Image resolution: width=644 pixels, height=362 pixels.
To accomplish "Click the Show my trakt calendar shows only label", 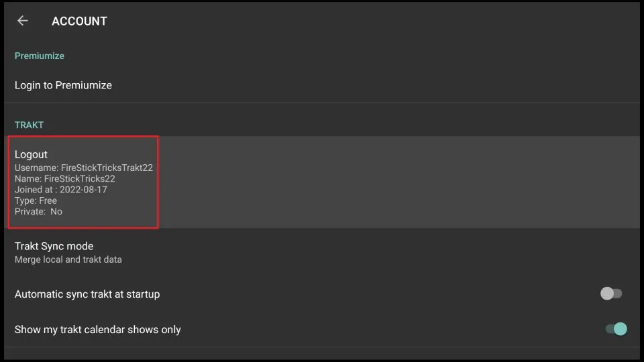I will click(98, 330).
